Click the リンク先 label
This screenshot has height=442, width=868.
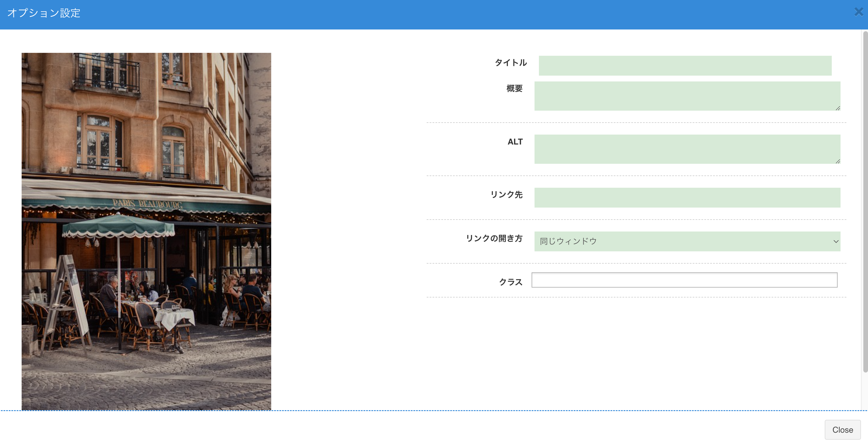click(506, 194)
